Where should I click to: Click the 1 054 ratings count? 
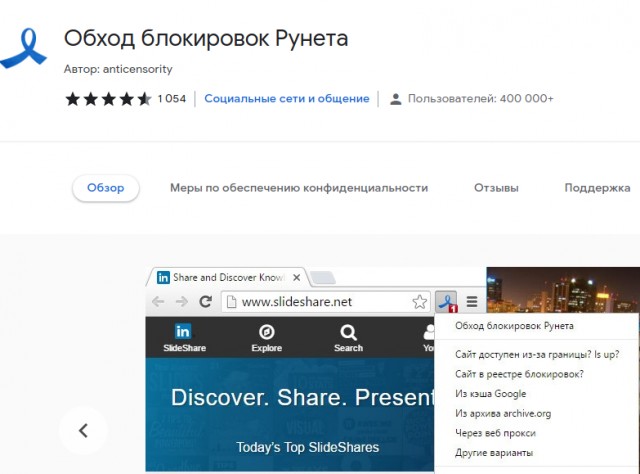tap(172, 99)
